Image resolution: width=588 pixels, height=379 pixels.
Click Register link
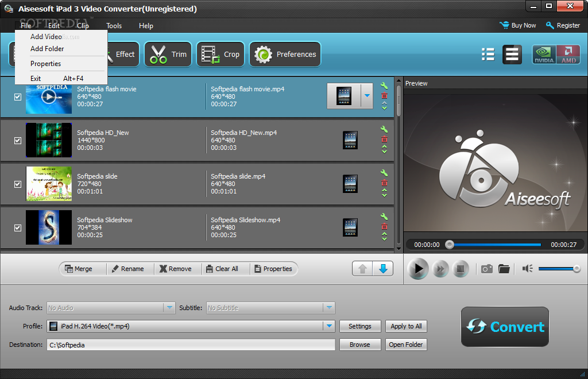(563, 25)
